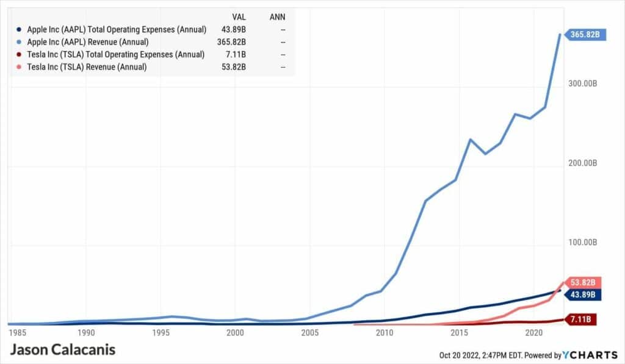Click the 1995 x-axis year label
This screenshot has height=364, width=625.
[x=161, y=333]
